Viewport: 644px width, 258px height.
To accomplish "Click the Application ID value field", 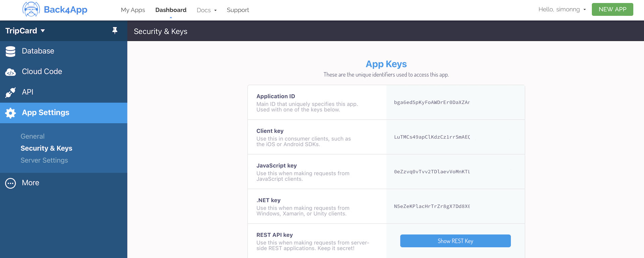I will tap(432, 102).
